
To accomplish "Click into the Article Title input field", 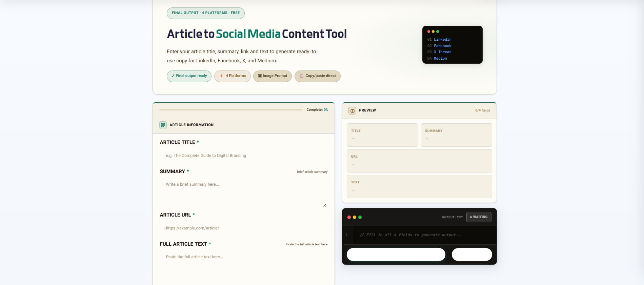I will (243, 156).
